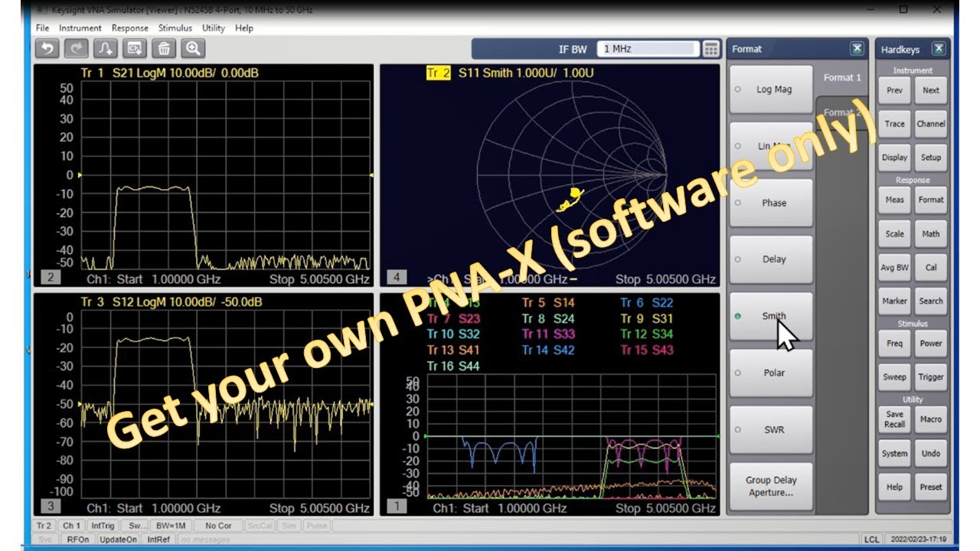Click the Tr 2 status bar entry
980x551 pixels.
coord(44,526)
